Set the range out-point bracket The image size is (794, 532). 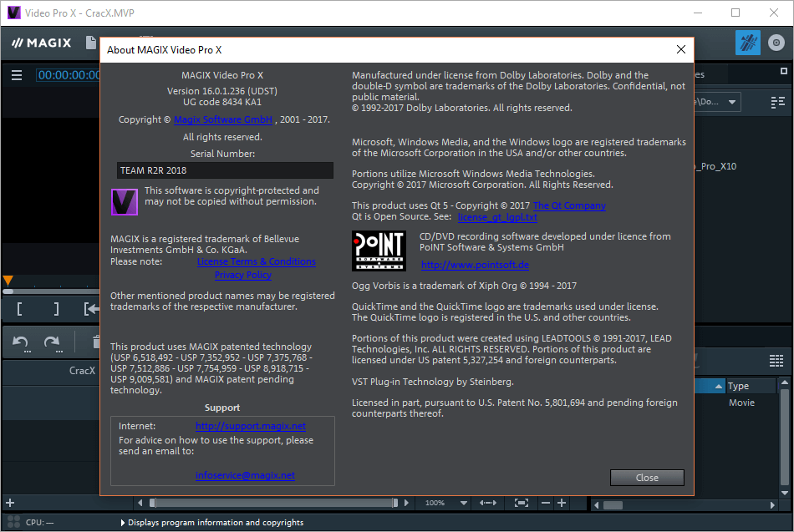point(56,308)
